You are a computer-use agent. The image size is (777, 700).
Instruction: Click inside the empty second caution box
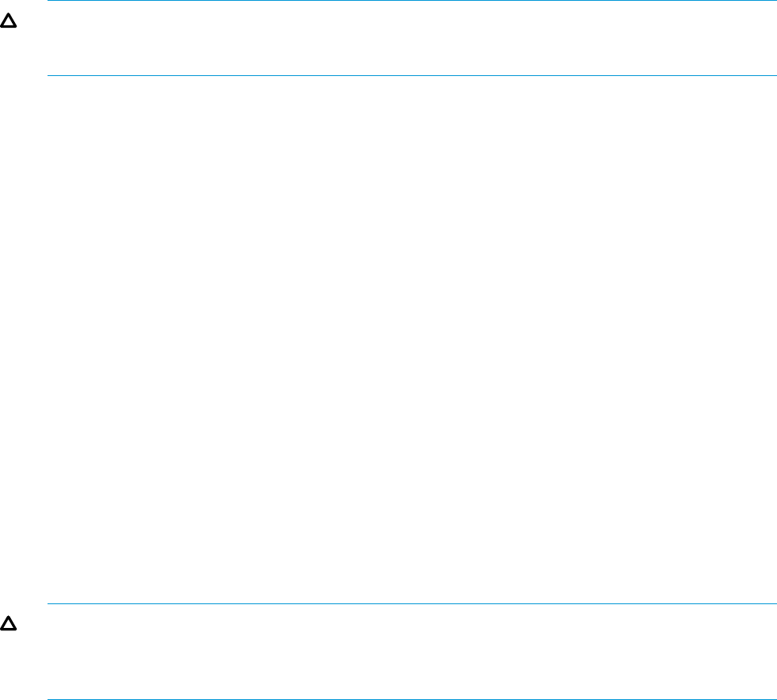coord(412,652)
